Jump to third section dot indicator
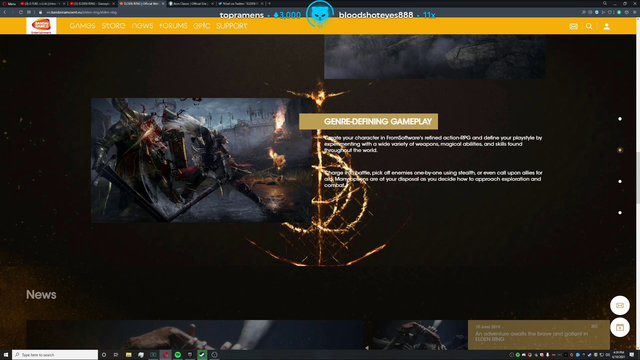Viewport: 640px width, 360px height. (620, 181)
